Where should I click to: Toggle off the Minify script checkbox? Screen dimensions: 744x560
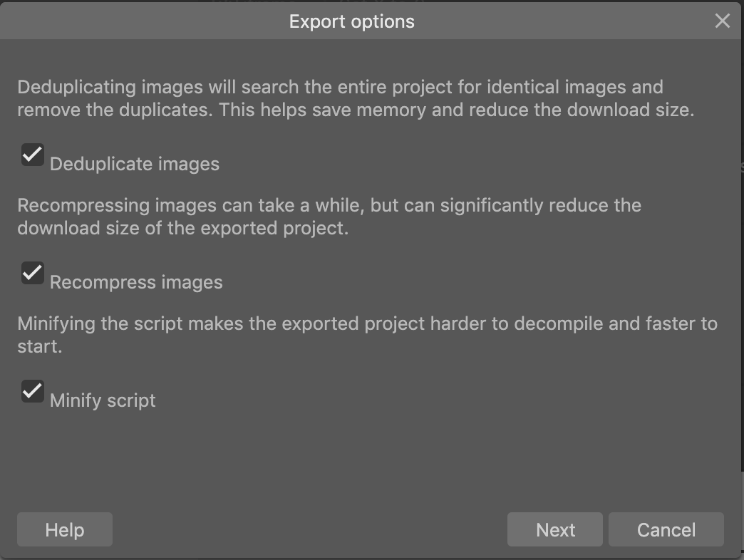tap(33, 391)
